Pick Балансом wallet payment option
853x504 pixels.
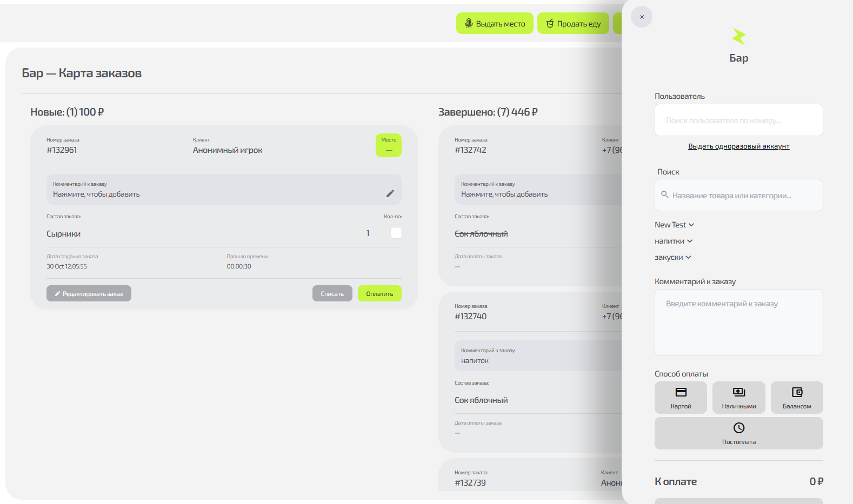(797, 398)
